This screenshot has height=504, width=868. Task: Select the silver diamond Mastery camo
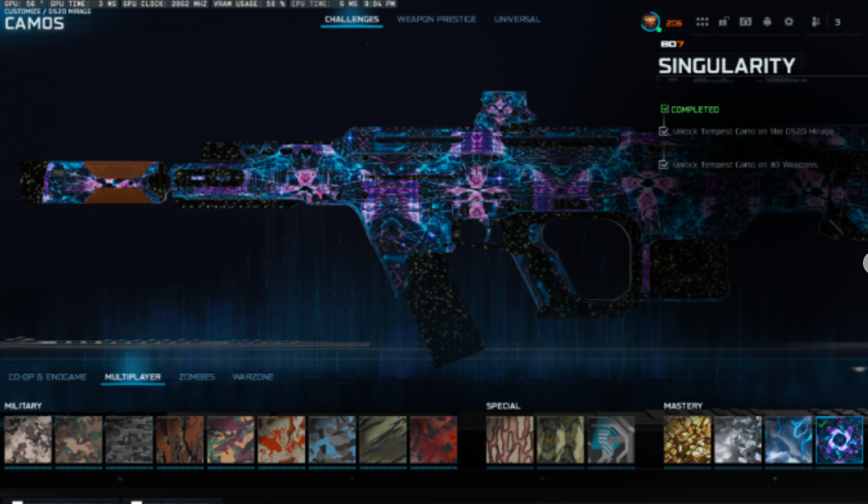(x=738, y=440)
